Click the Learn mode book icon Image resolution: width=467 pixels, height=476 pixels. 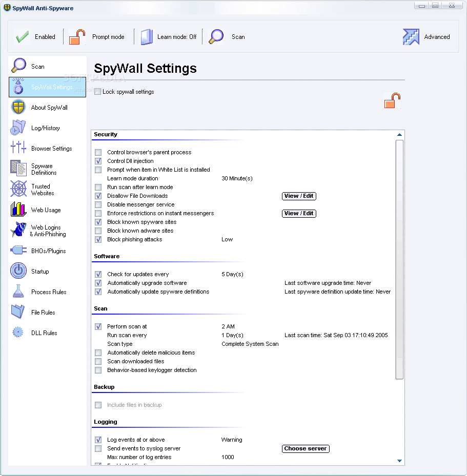pyautogui.click(x=147, y=37)
